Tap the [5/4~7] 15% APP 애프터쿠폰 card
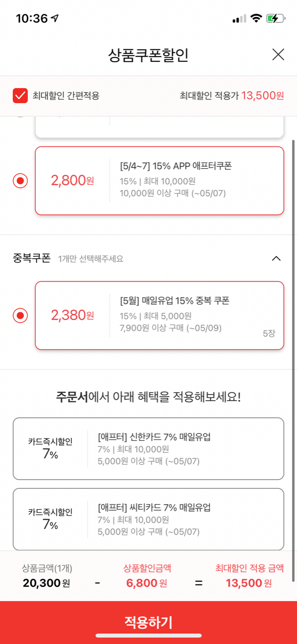The image size is (297, 644). [x=159, y=181]
